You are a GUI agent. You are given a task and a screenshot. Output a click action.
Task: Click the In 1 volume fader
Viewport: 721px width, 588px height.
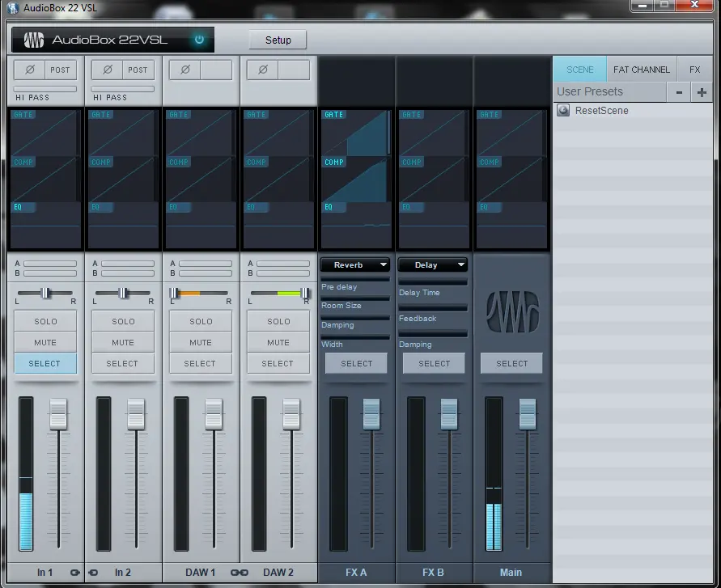coord(58,415)
